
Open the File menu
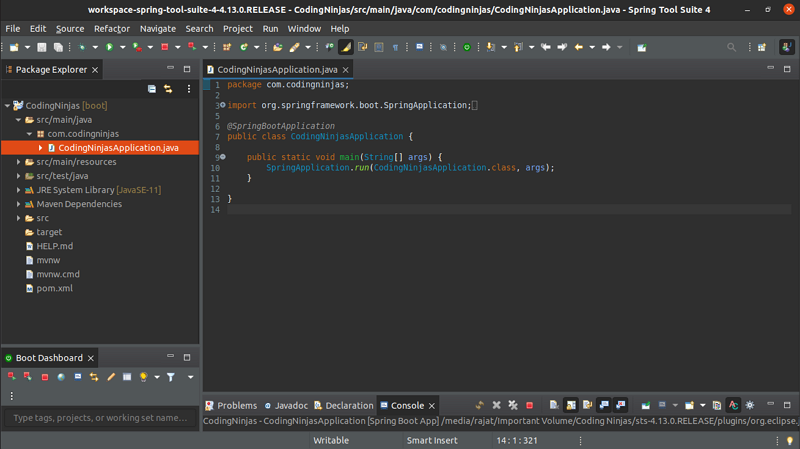(13, 29)
